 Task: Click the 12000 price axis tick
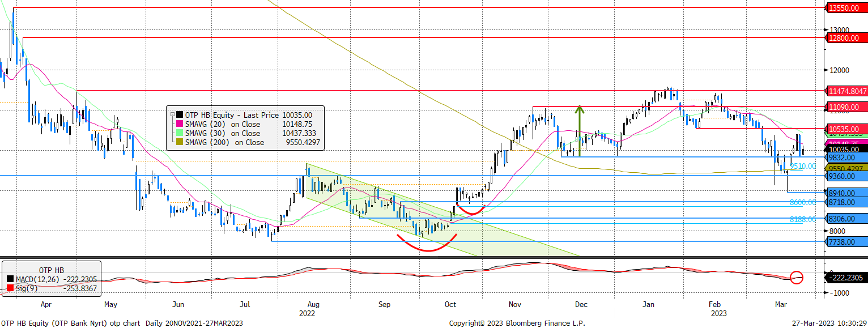pos(838,70)
